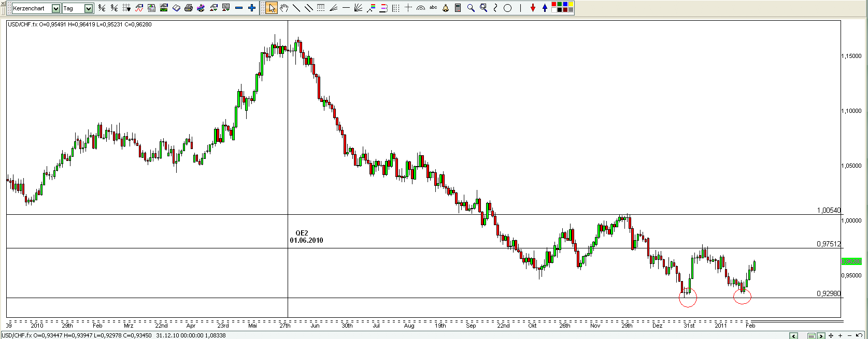Select the dotted horizontal lines tool
The width and height of the screenshot is (868, 339).
point(321,8)
